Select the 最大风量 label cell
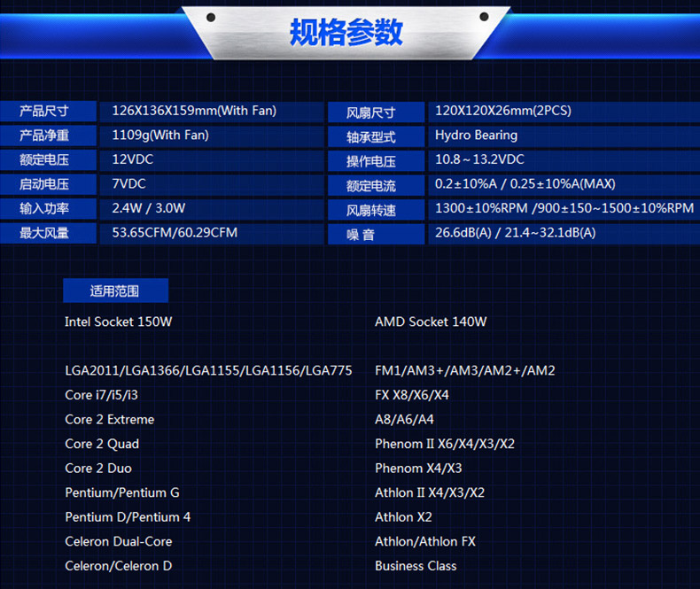This screenshot has width=700, height=589. point(48,233)
